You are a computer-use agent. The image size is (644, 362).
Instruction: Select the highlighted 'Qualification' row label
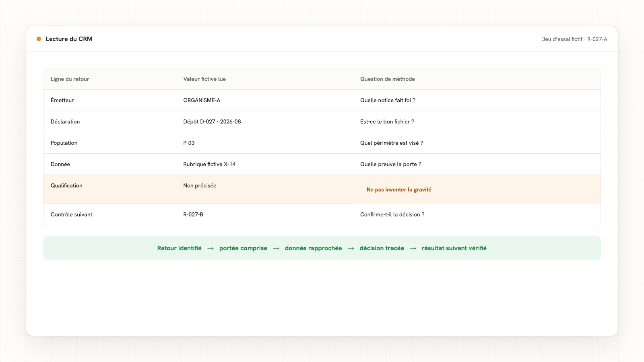click(x=66, y=185)
